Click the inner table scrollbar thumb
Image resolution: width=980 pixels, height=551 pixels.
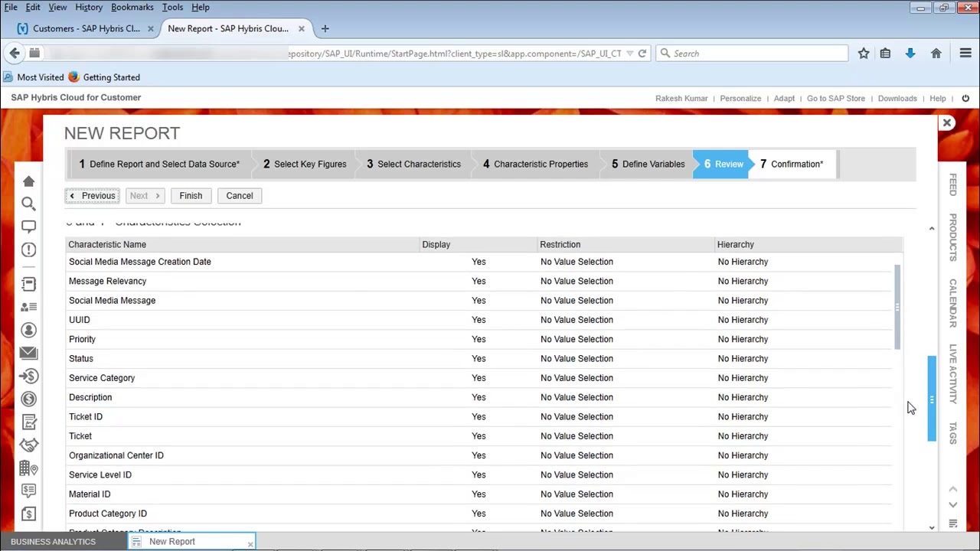tap(897, 307)
